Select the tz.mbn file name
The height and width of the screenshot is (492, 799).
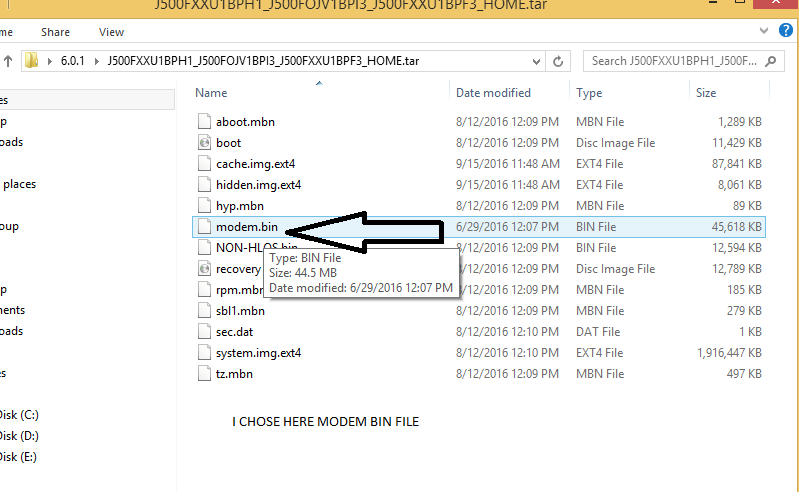234,374
